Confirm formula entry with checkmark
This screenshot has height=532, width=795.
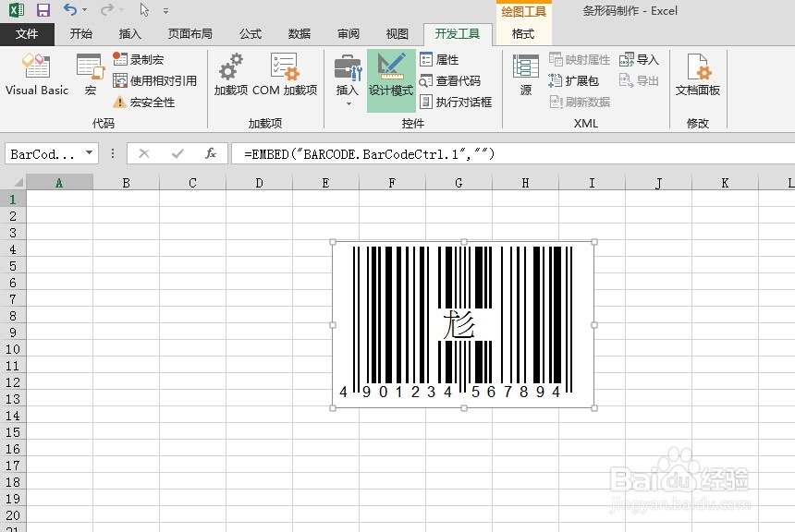tap(177, 153)
